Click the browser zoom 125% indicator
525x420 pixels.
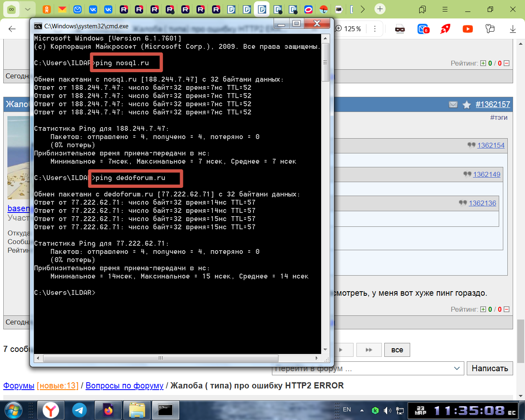click(349, 29)
